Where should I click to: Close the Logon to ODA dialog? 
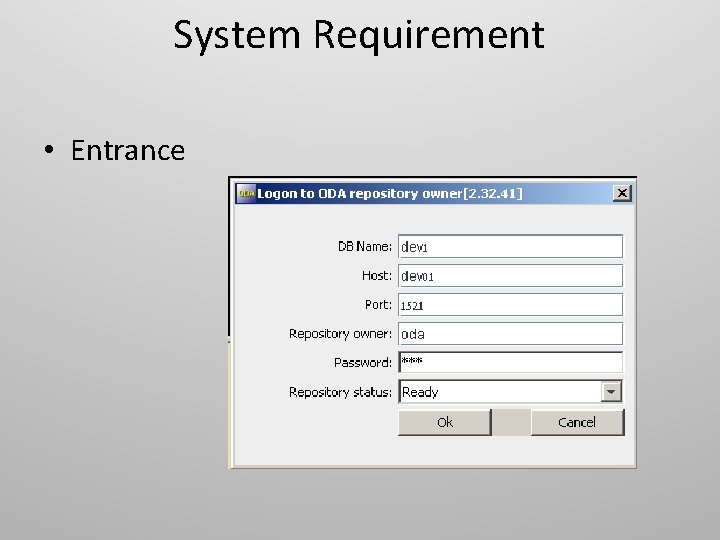tap(622, 193)
